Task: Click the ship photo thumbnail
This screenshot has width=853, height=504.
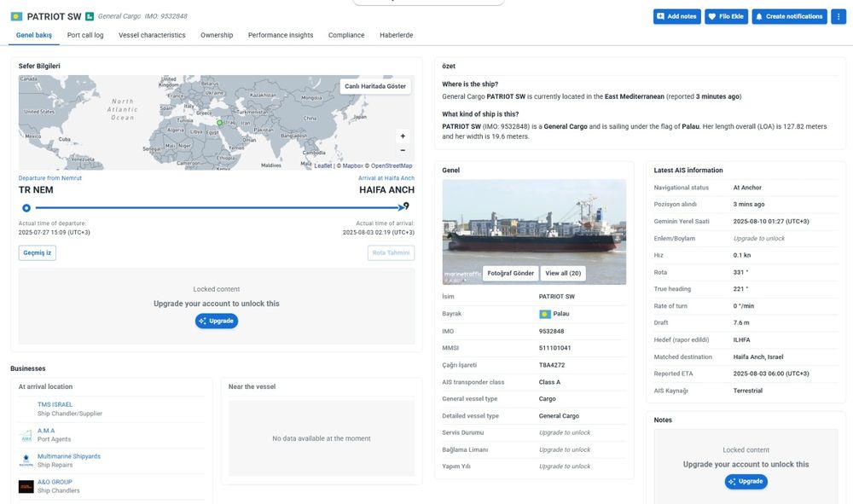Action: (x=534, y=222)
